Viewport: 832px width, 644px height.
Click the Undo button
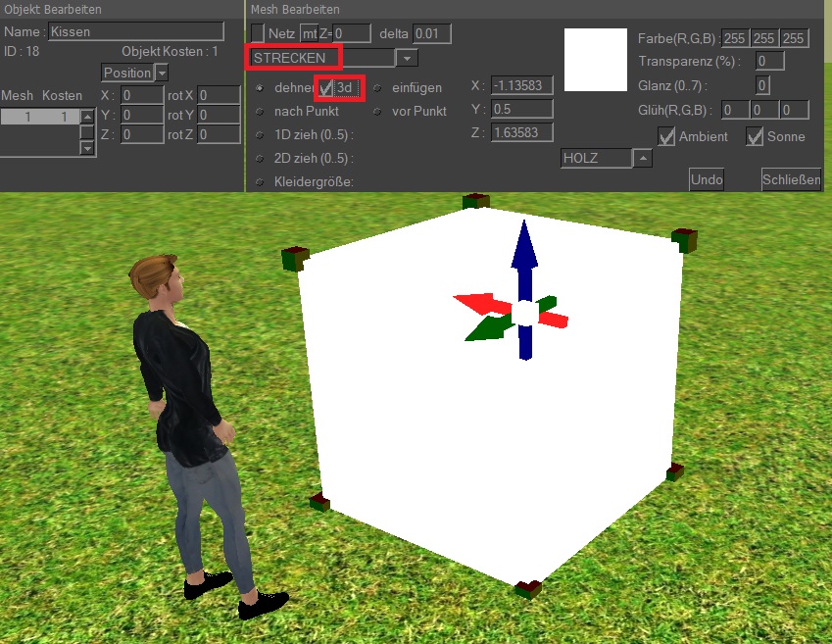tap(707, 179)
